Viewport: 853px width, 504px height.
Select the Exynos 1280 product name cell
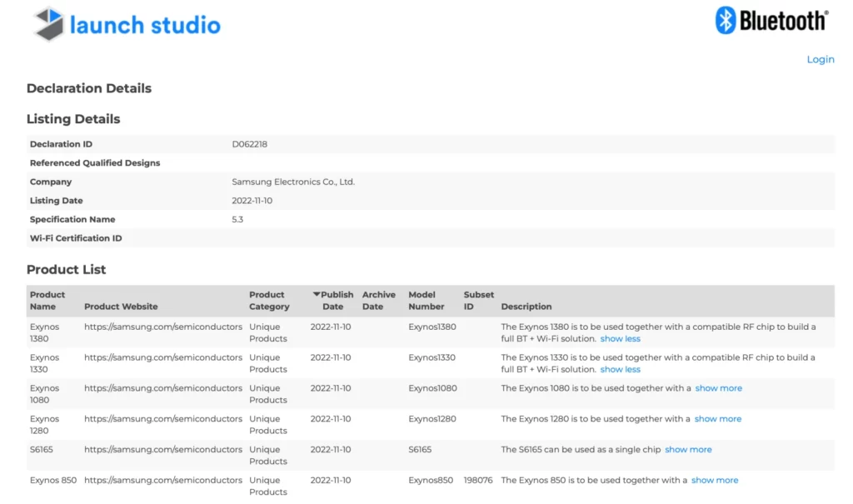tap(45, 425)
